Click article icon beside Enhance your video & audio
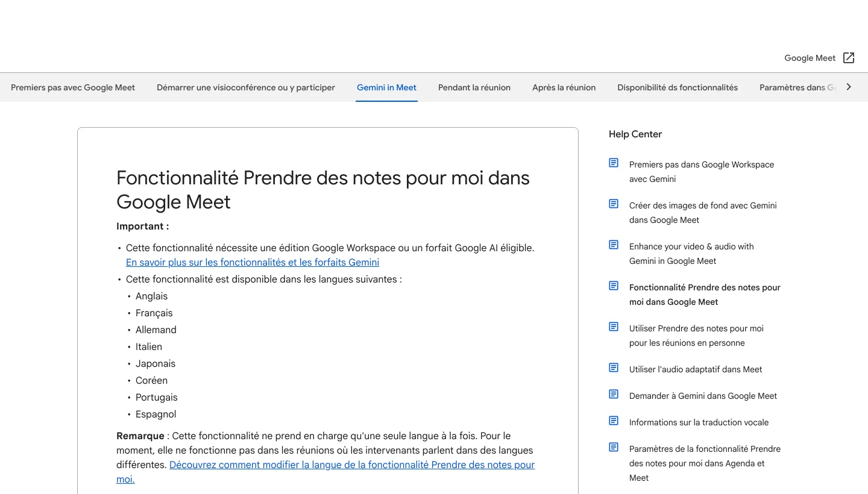The width and height of the screenshot is (868, 494). click(x=614, y=245)
